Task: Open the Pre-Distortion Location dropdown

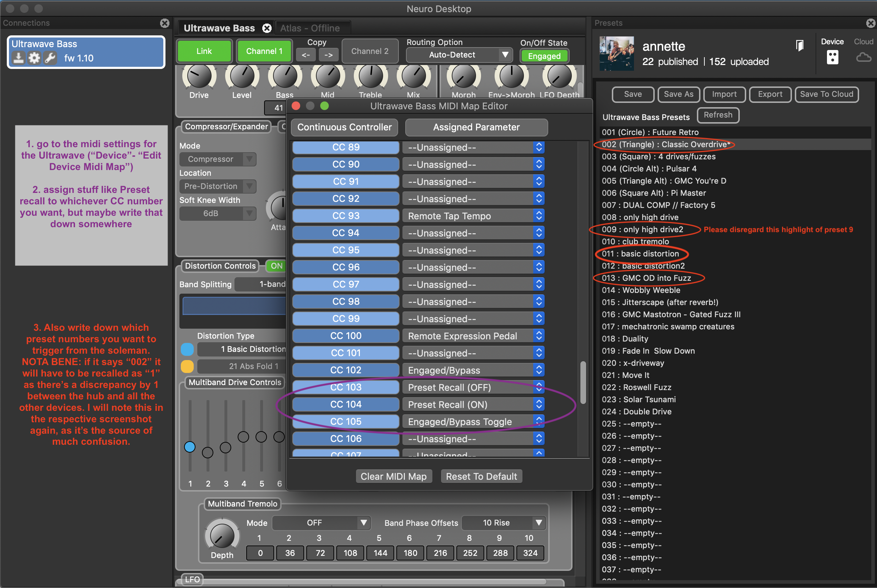Action: click(218, 186)
